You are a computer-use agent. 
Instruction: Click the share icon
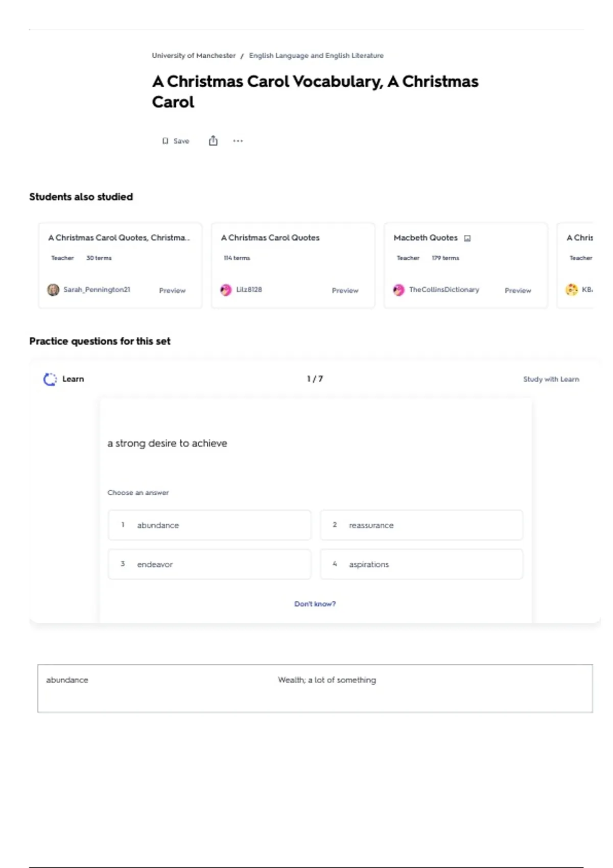click(213, 141)
